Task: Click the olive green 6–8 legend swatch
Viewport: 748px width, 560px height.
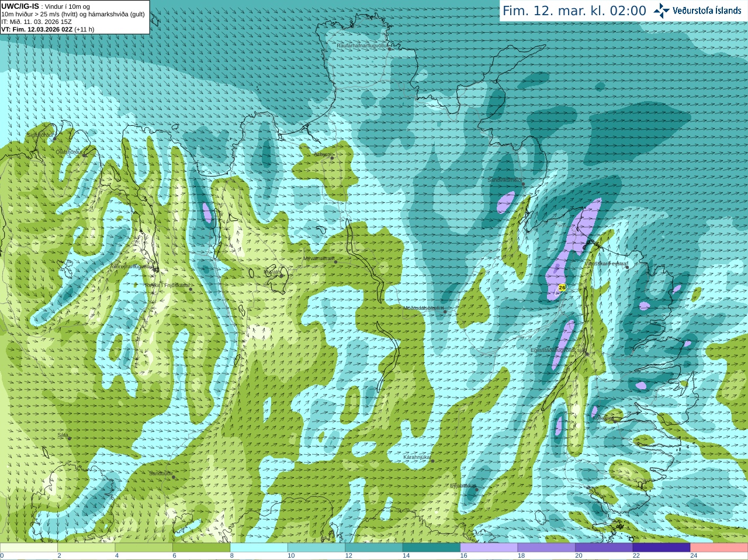Action: (x=201, y=548)
